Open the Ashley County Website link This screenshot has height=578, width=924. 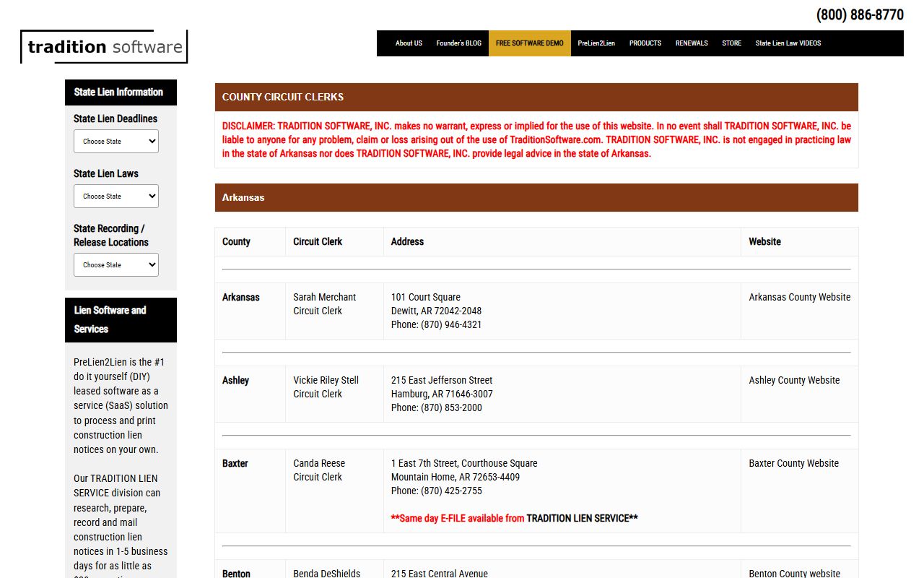coord(794,380)
